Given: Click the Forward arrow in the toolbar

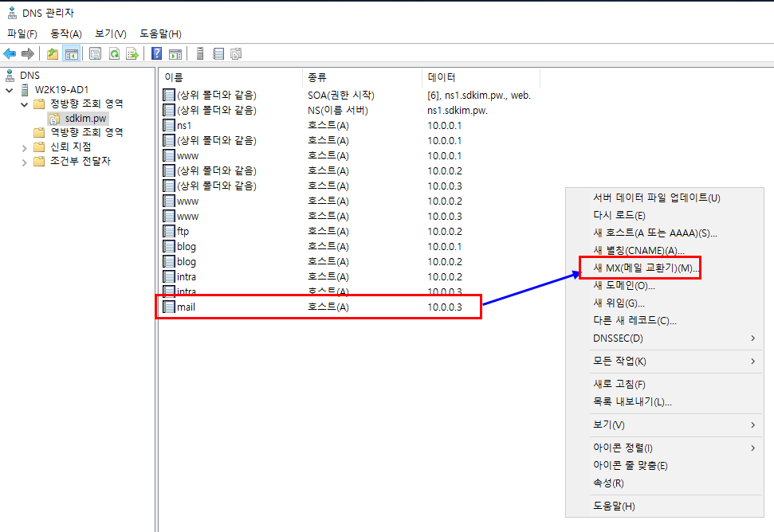Looking at the screenshot, I should click(x=28, y=53).
